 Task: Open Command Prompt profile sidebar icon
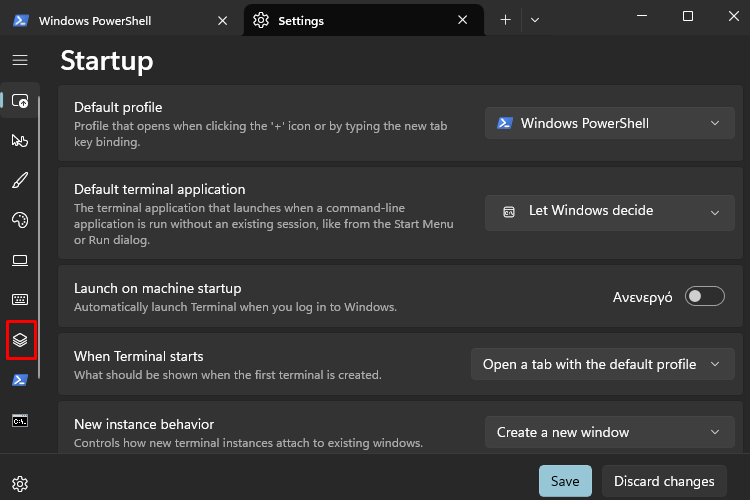tap(20, 421)
